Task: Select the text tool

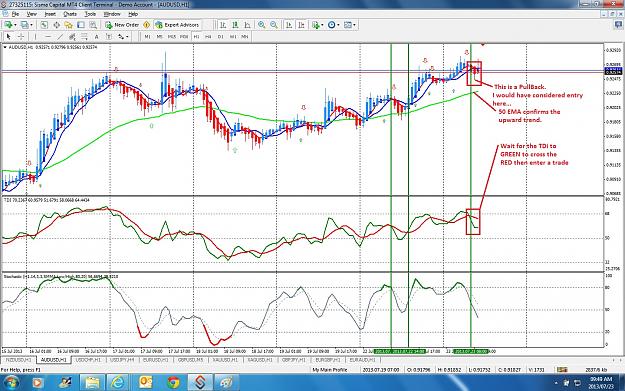Action: [96, 37]
